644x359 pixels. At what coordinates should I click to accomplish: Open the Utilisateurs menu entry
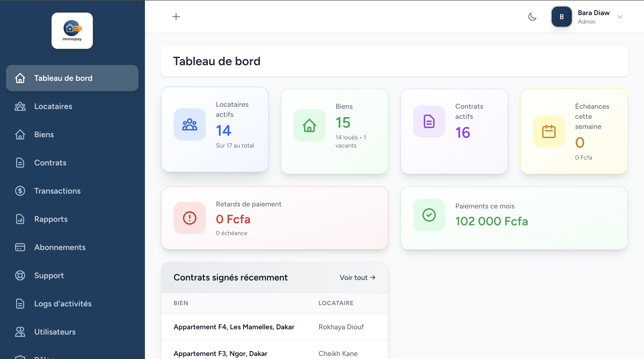click(x=55, y=332)
